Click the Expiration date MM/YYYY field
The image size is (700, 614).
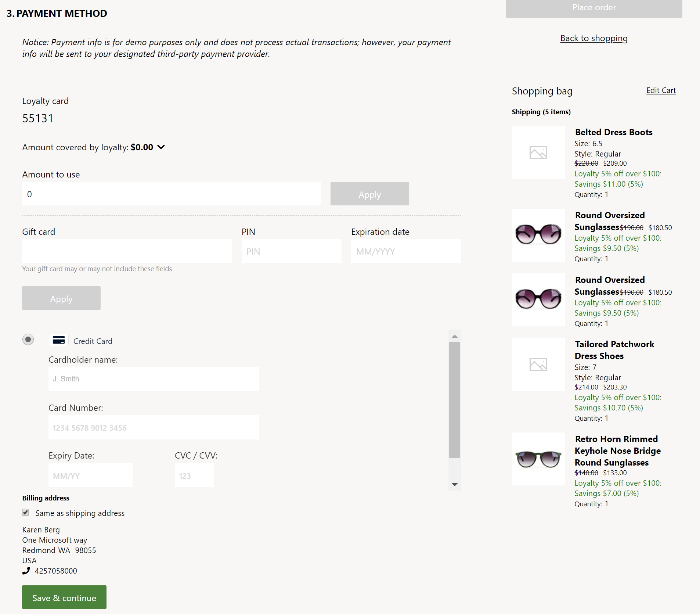point(405,251)
